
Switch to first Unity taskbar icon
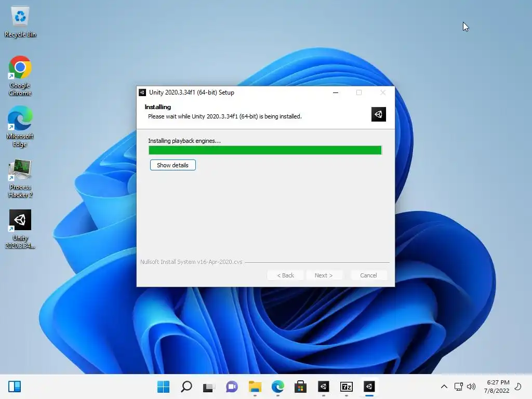tap(323, 387)
